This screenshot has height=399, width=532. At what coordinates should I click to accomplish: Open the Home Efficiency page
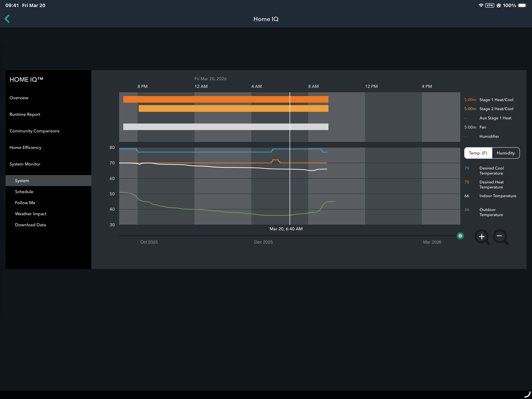25,147
